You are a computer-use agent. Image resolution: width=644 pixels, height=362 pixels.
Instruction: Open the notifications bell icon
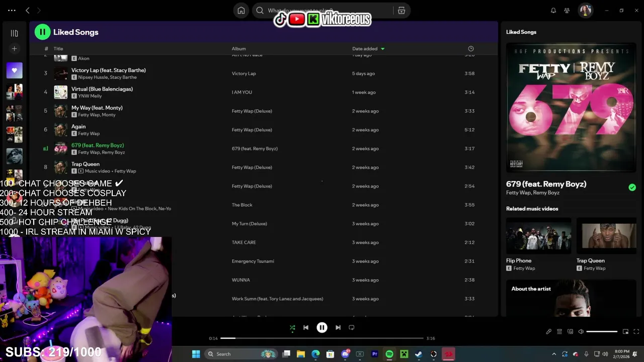click(x=553, y=11)
